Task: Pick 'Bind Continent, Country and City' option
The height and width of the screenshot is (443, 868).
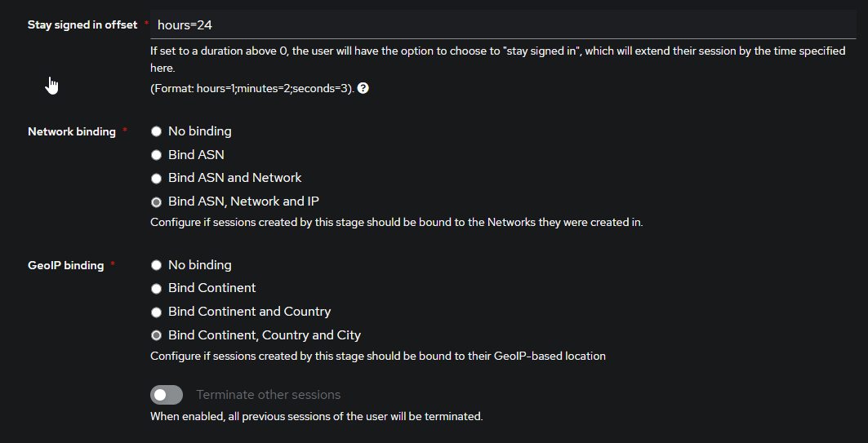Action: pyautogui.click(x=156, y=335)
